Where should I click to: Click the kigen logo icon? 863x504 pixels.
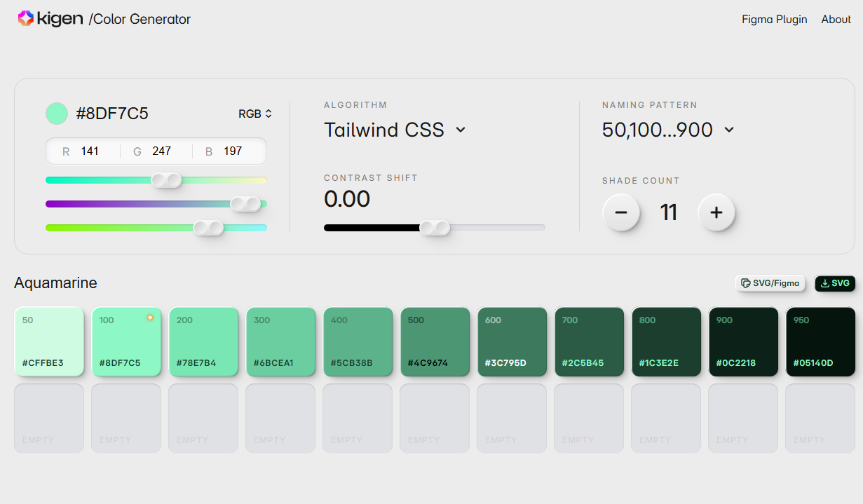click(x=25, y=19)
